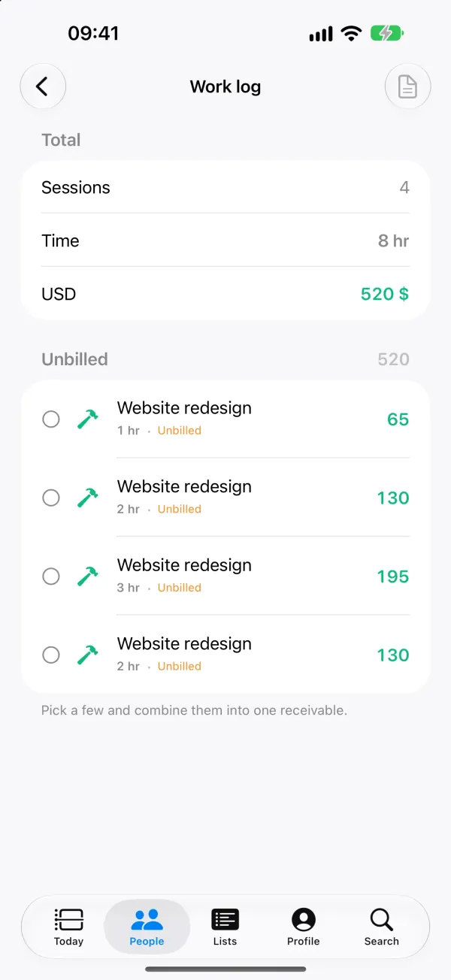Open the 195 Website redesign entry
451x980 pixels.
point(225,576)
